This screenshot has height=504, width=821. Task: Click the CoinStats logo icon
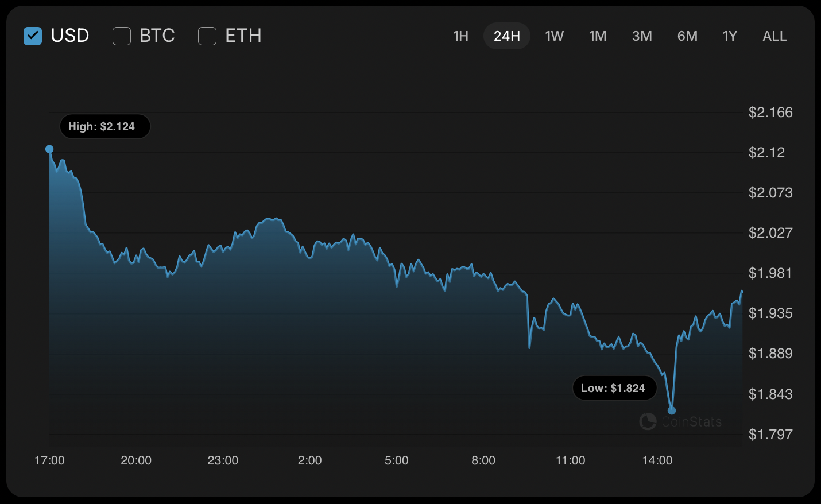[648, 421]
